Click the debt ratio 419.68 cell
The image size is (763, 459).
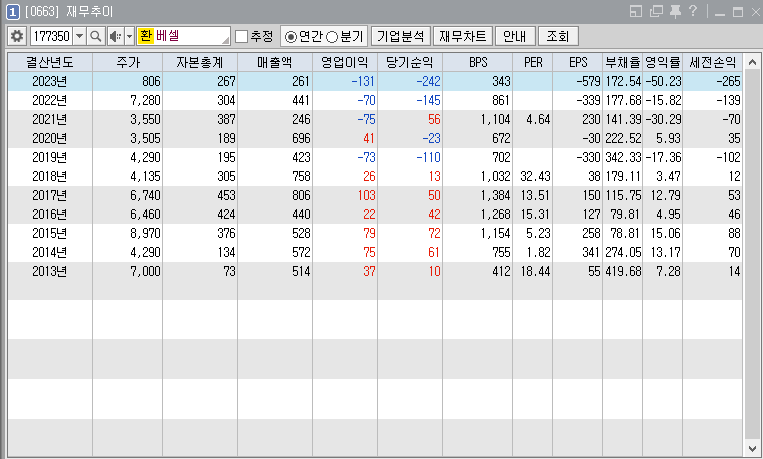click(x=623, y=271)
